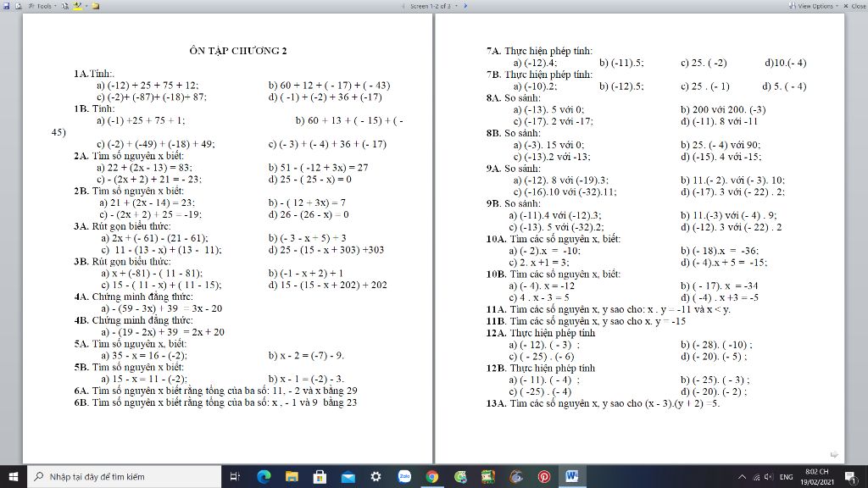Click the expression '60 + 12 + ( - 17) + ( - 43)'
Viewport: 868px width, 488px height.
pos(335,86)
